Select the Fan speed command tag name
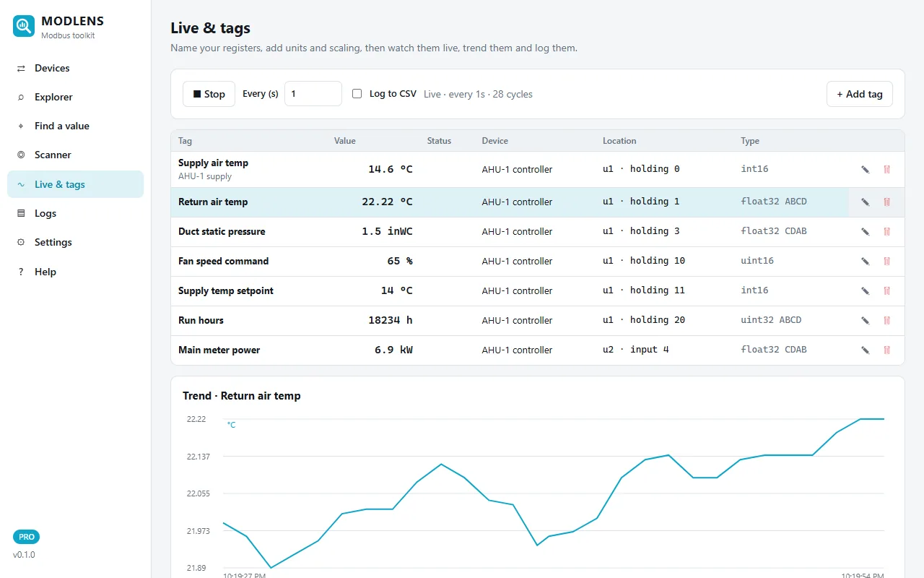Image resolution: width=924 pixels, height=578 pixels. click(223, 262)
